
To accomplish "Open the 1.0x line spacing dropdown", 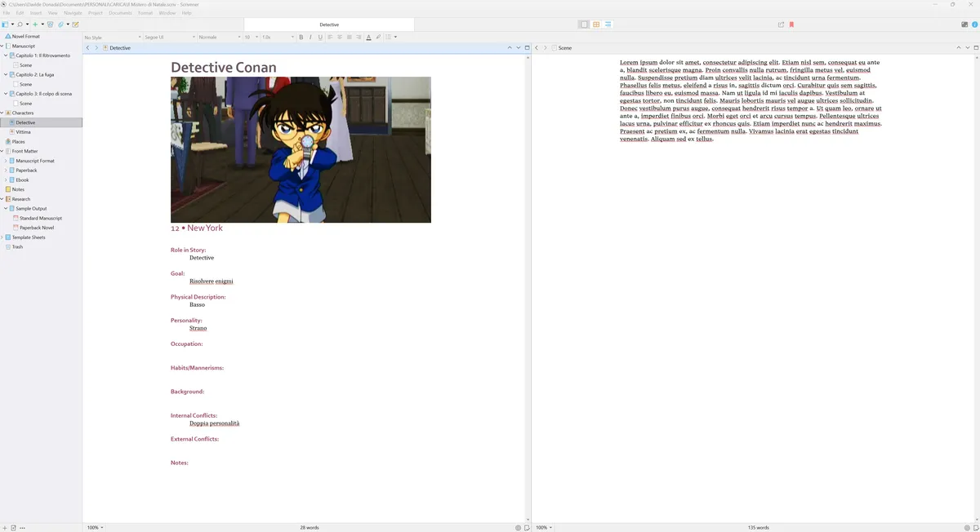I will pyautogui.click(x=277, y=38).
